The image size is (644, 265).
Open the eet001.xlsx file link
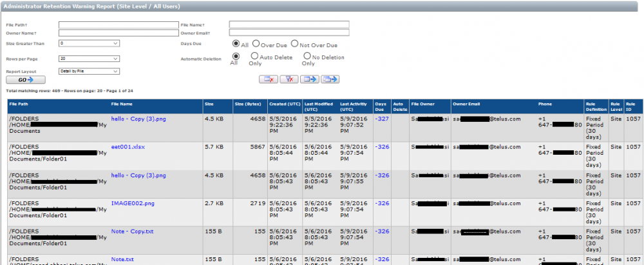point(128,147)
